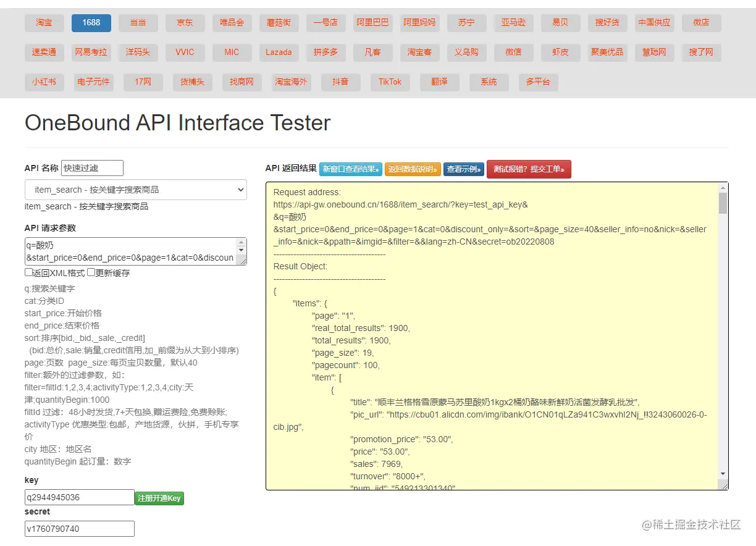Switch to 小红书 platform
Viewport: 756px width, 546px height.
point(44,82)
